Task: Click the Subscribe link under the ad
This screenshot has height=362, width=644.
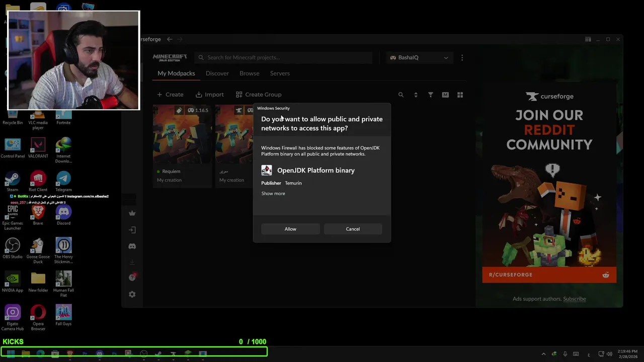Action: (x=575, y=299)
